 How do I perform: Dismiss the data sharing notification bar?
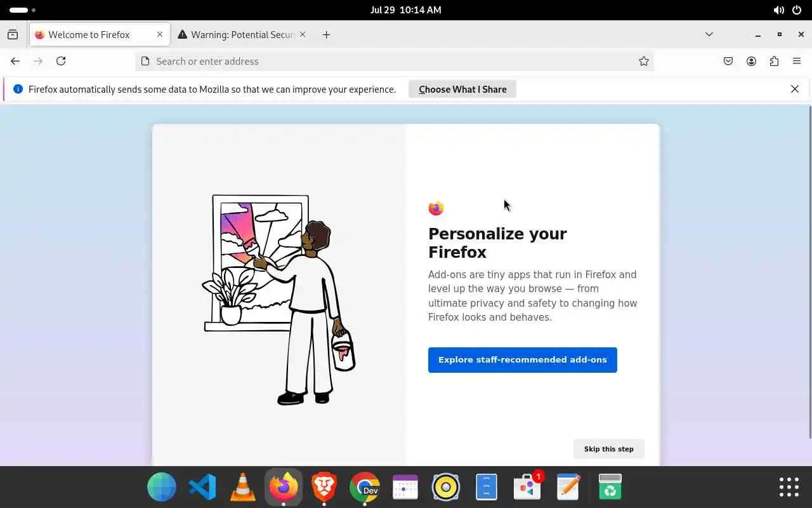(795, 89)
